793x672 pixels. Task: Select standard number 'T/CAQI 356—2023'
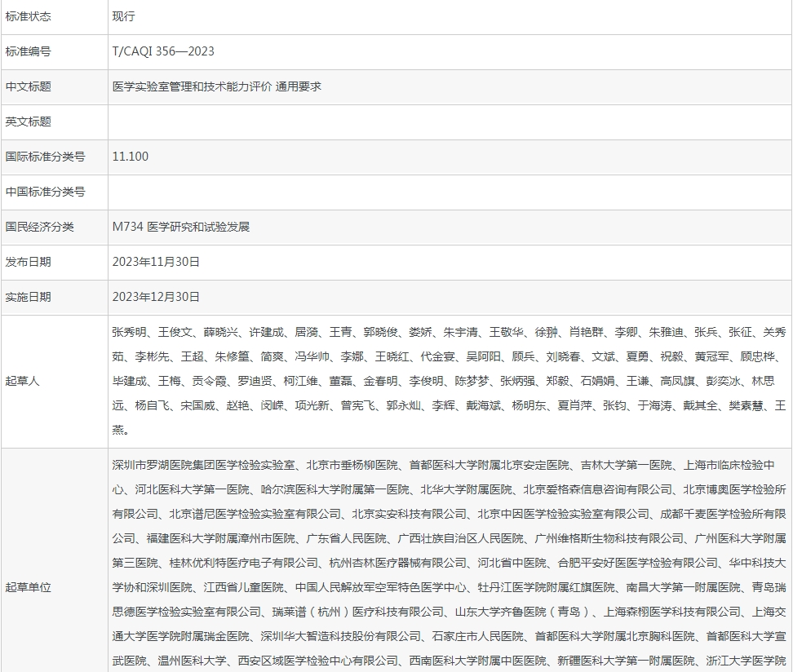[x=163, y=51]
